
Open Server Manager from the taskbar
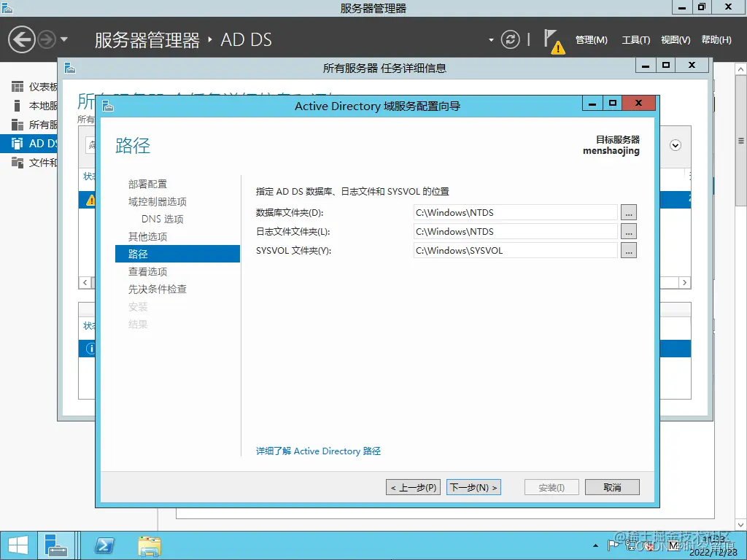pyautogui.click(x=56, y=545)
